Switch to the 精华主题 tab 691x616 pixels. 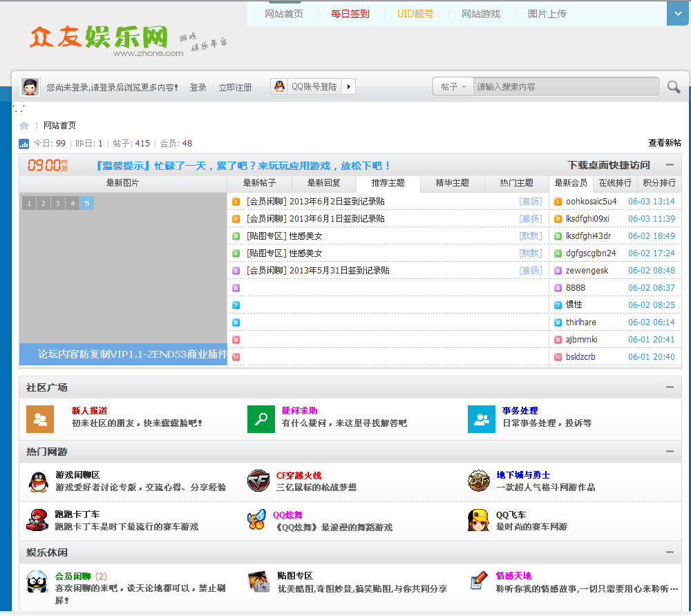pyautogui.click(x=452, y=183)
